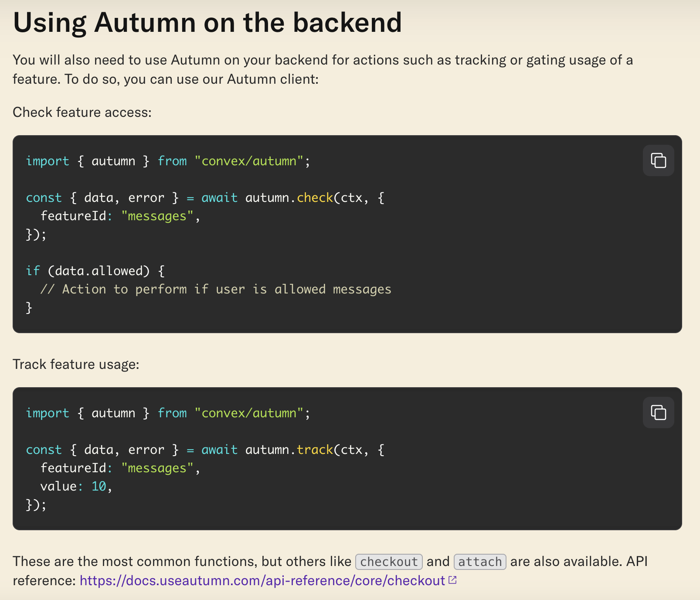Click the inline "checkout" code chip
This screenshot has width=700, height=600.
(389, 562)
